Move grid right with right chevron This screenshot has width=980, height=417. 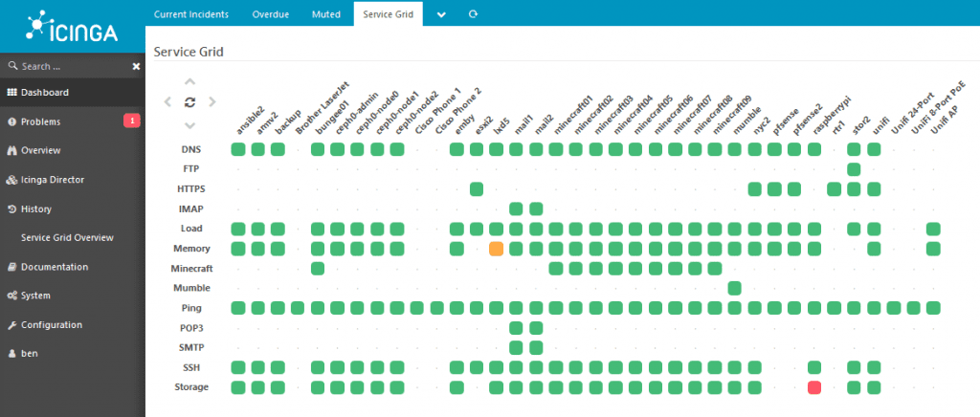tap(212, 102)
